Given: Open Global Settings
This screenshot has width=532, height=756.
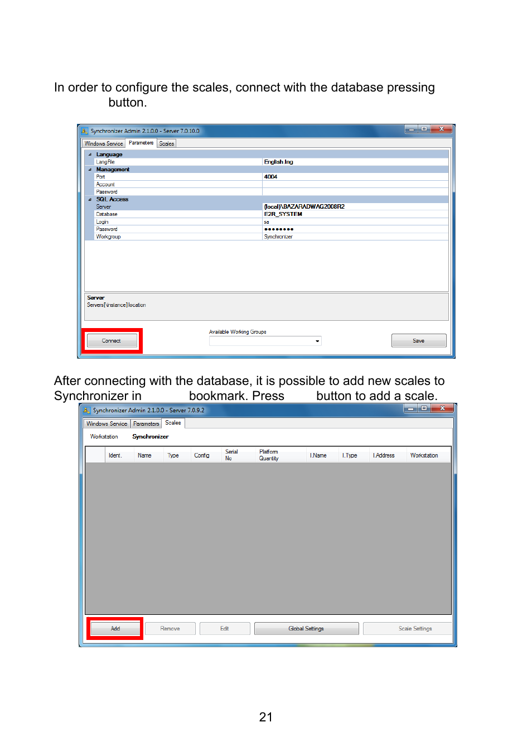Looking at the screenshot, I should tap(306, 629).
